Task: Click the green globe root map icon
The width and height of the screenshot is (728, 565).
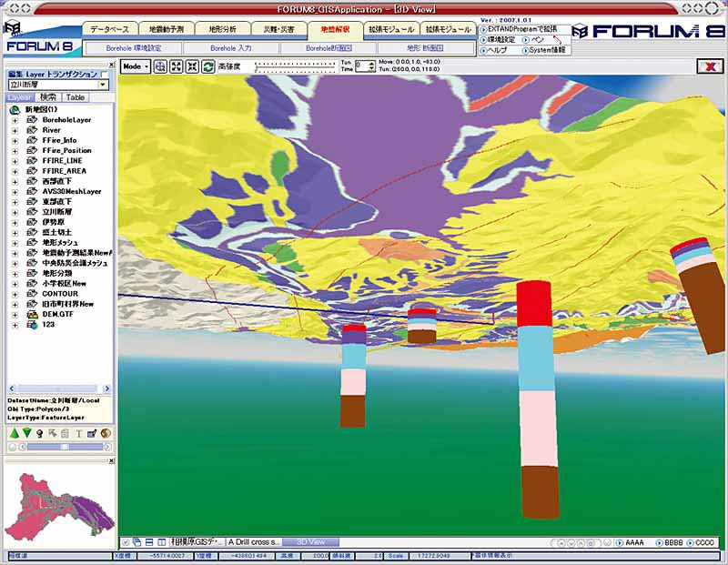Action: (15, 109)
